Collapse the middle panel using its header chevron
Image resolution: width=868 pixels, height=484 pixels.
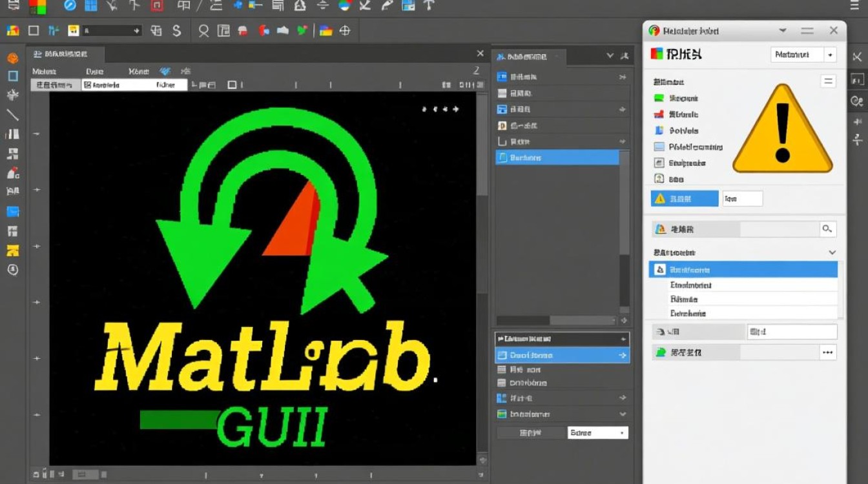610,57
